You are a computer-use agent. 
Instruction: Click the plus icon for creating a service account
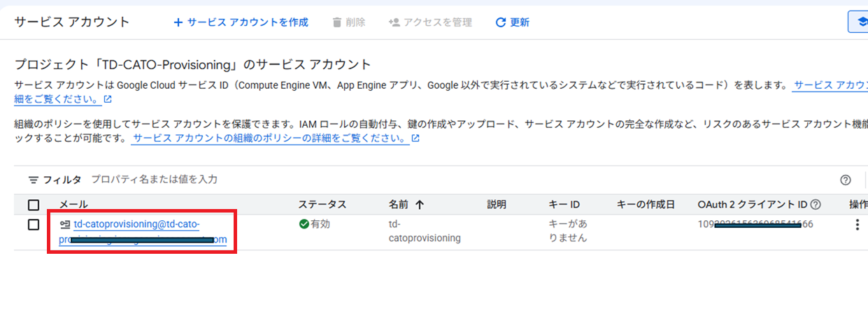click(178, 22)
